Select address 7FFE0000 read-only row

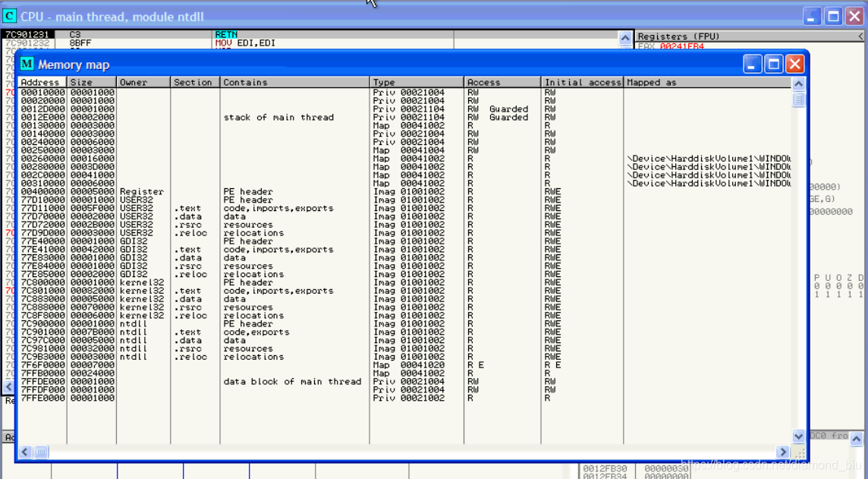click(x=405, y=398)
